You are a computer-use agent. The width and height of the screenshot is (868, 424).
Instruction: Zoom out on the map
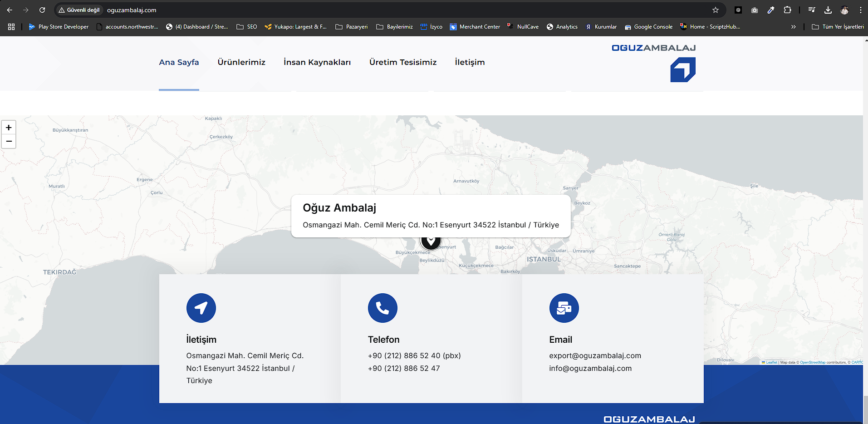(x=9, y=141)
